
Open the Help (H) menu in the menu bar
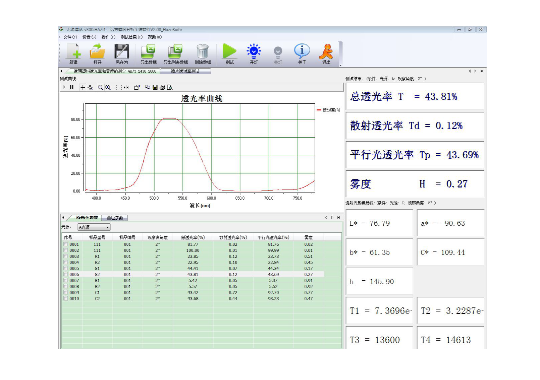click(x=155, y=37)
